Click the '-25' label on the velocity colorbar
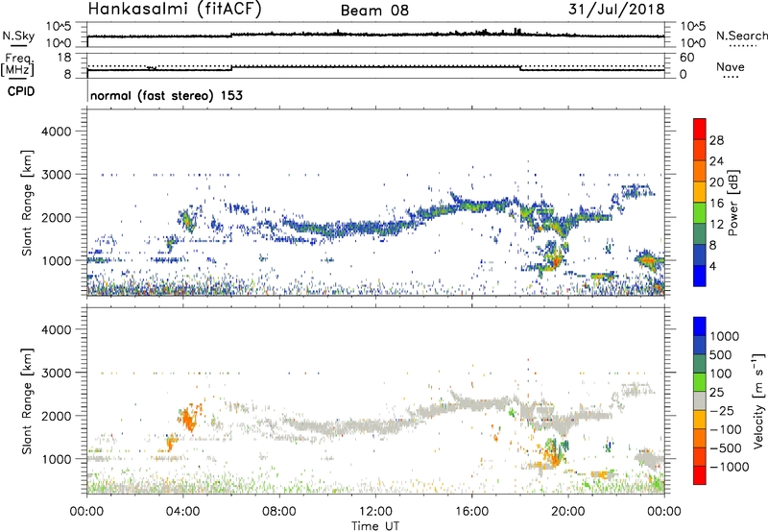This screenshot has width=768, height=532. pyautogui.click(x=723, y=411)
